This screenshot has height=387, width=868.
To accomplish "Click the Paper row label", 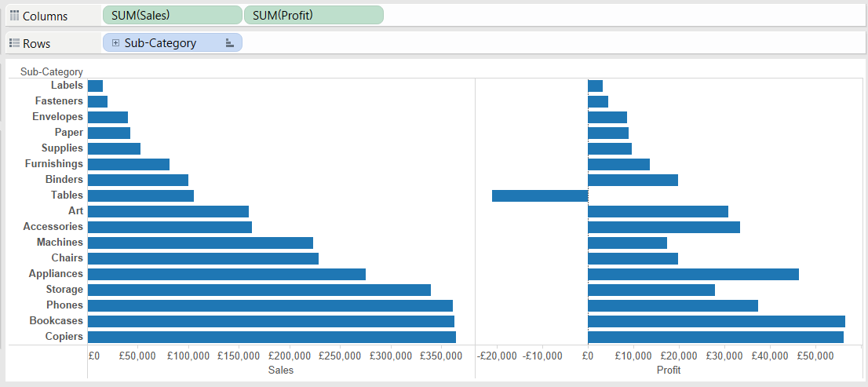I will tap(69, 133).
